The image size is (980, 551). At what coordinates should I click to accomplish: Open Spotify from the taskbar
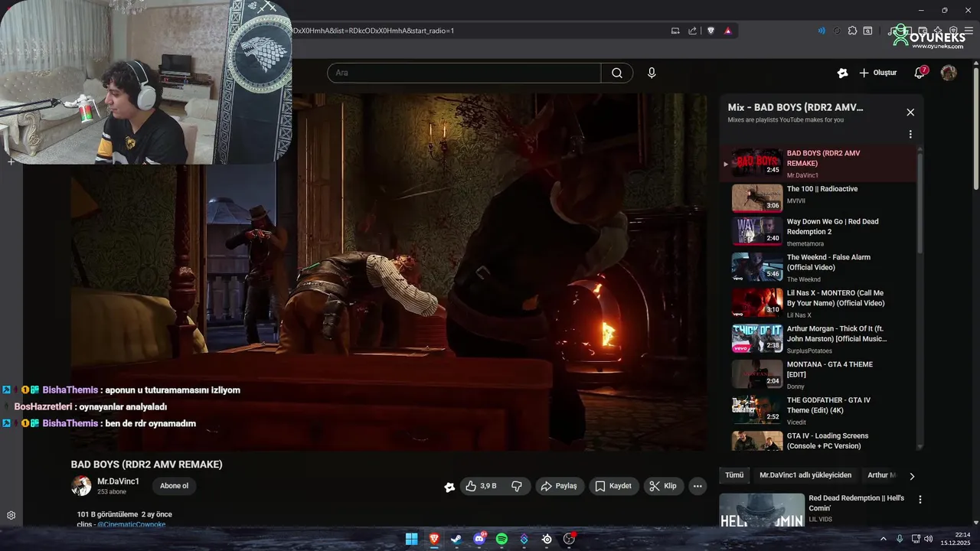point(501,539)
